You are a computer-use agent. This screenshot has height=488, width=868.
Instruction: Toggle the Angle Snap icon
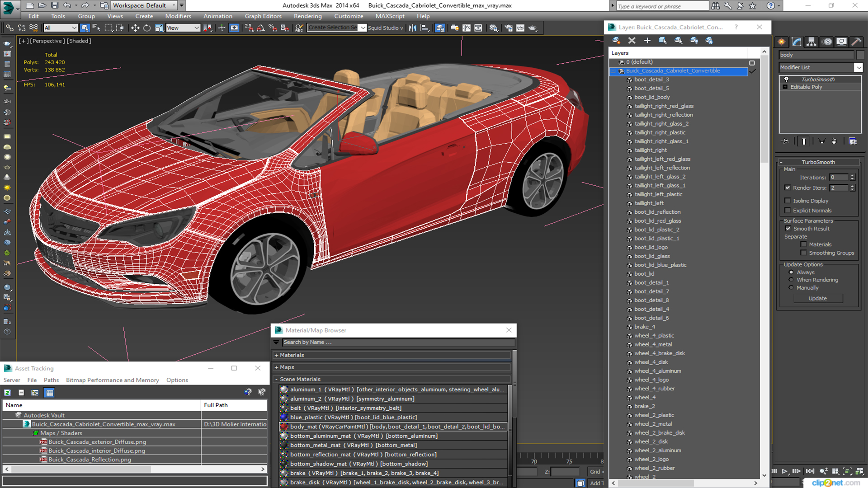(261, 28)
